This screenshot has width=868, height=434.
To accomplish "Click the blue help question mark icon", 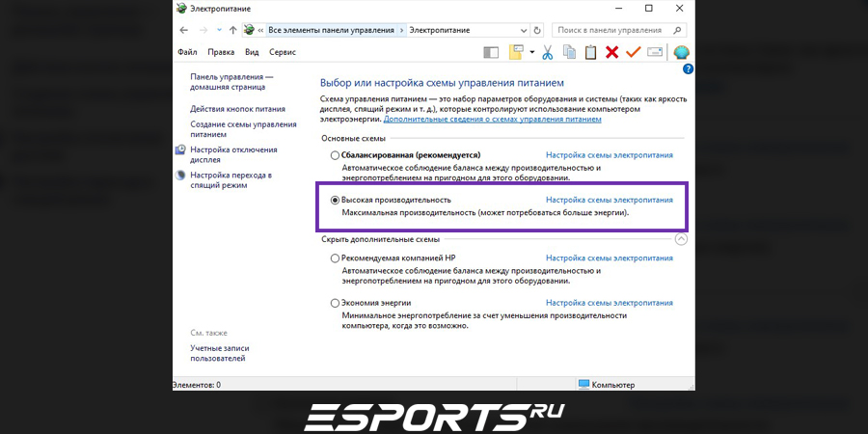I will (688, 69).
